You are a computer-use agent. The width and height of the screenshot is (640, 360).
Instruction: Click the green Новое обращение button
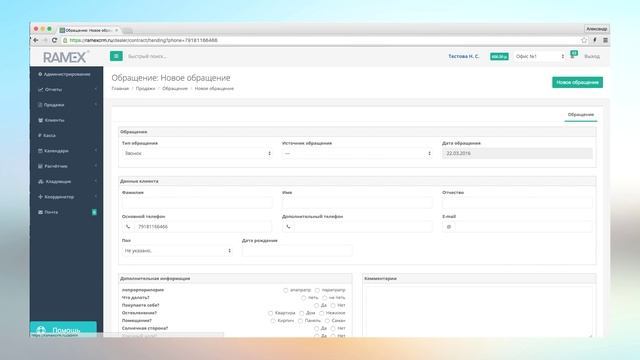click(x=577, y=82)
